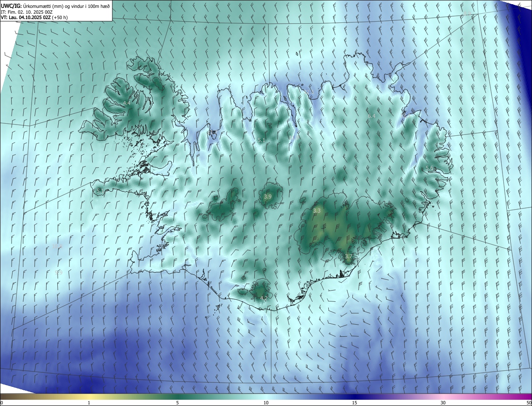
Task: Click the title line "UWC/IG: Úrkomumætti (mm) og vindur"
Action: pos(55,5)
